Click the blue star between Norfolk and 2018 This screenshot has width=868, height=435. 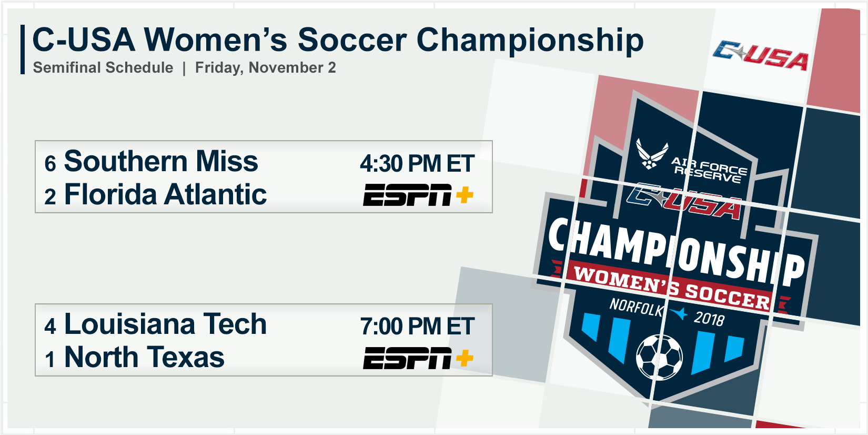point(679,313)
